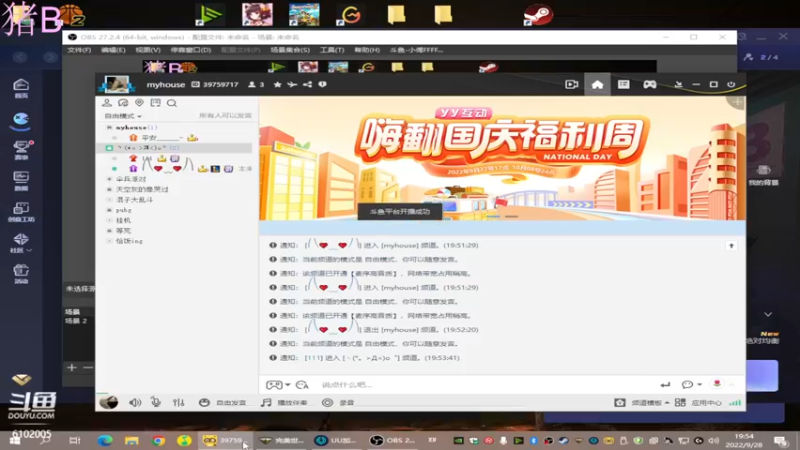Open the home icon in Douyu left sidebar
Image resolution: width=800 pixels, height=450 pixels.
point(21,88)
